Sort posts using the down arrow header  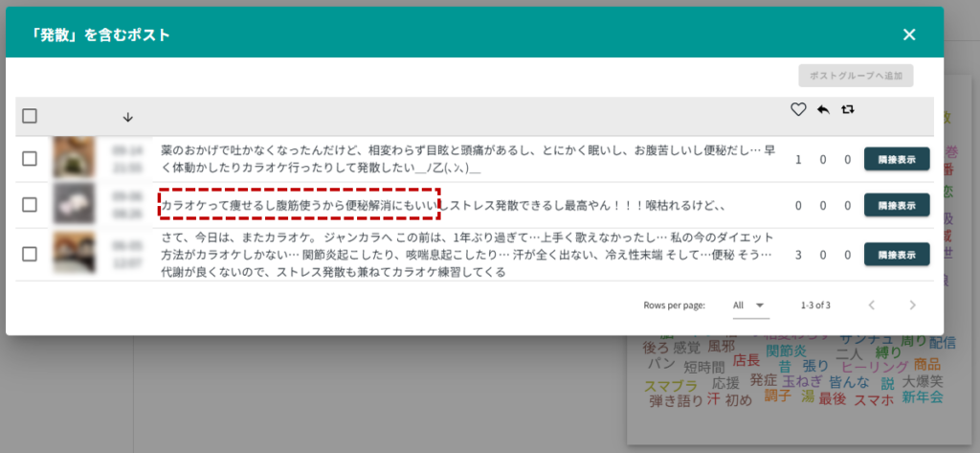pos(128,117)
